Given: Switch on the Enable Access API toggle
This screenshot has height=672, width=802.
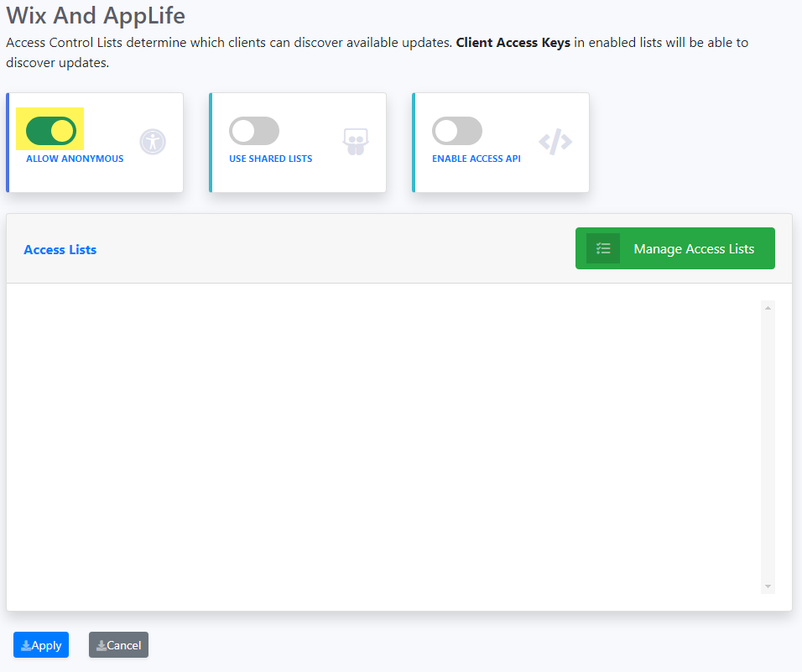Looking at the screenshot, I should (456, 131).
